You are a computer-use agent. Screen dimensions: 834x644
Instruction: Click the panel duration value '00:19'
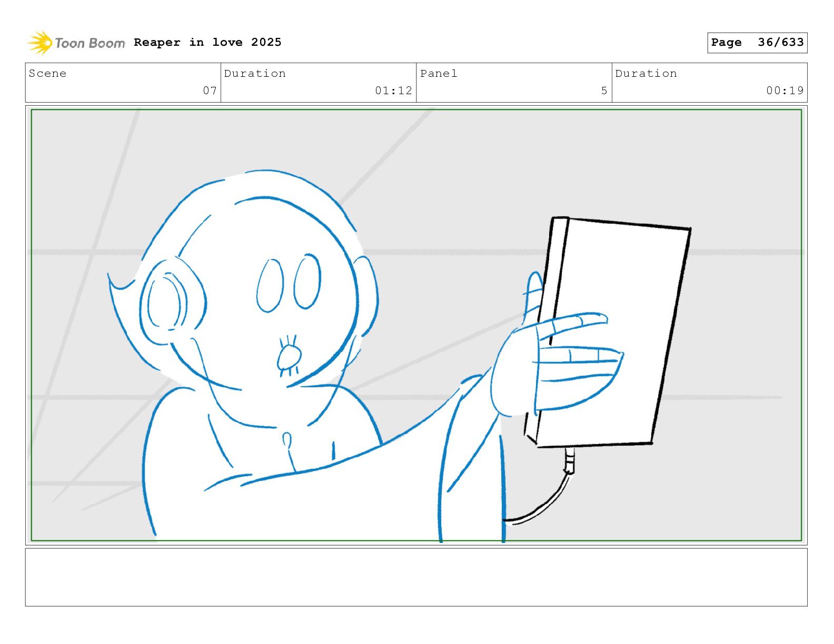click(785, 90)
